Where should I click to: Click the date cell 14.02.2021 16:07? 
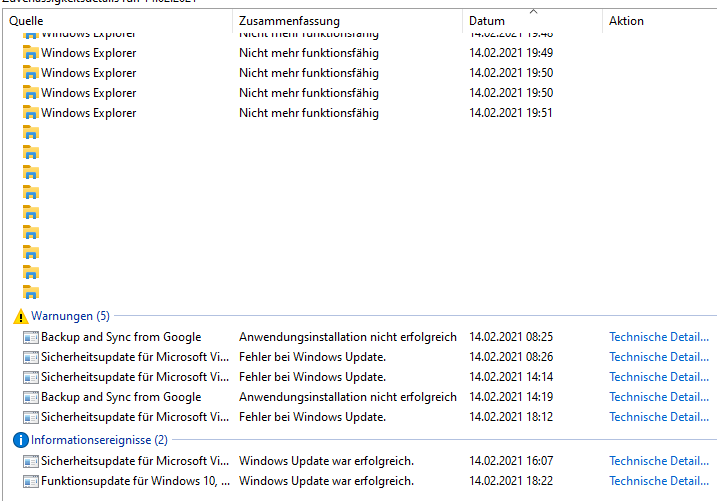pos(511,461)
